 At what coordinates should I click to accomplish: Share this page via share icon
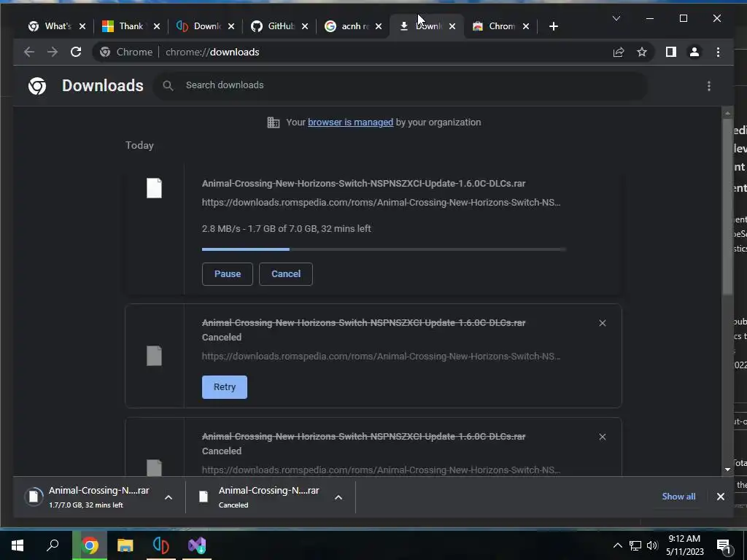click(619, 52)
